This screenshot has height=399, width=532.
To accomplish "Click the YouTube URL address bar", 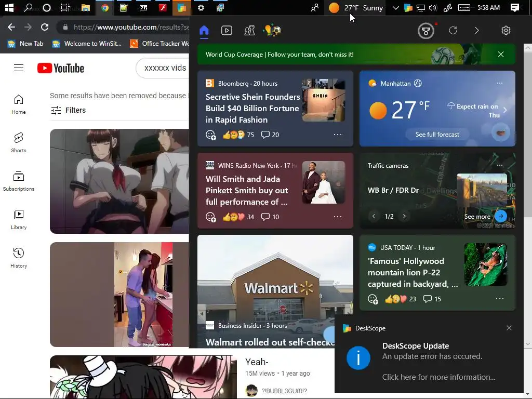I will pyautogui.click(x=130, y=27).
